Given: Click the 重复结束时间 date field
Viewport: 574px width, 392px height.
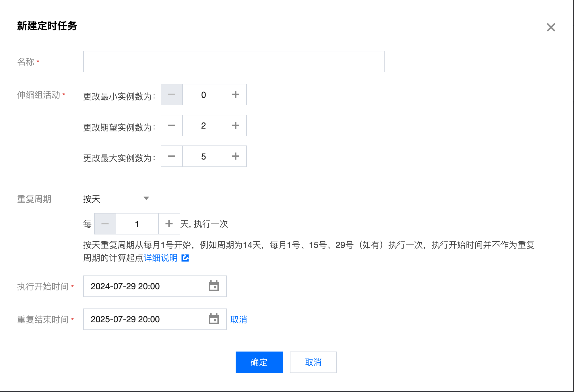Looking at the screenshot, I should click(x=143, y=319).
